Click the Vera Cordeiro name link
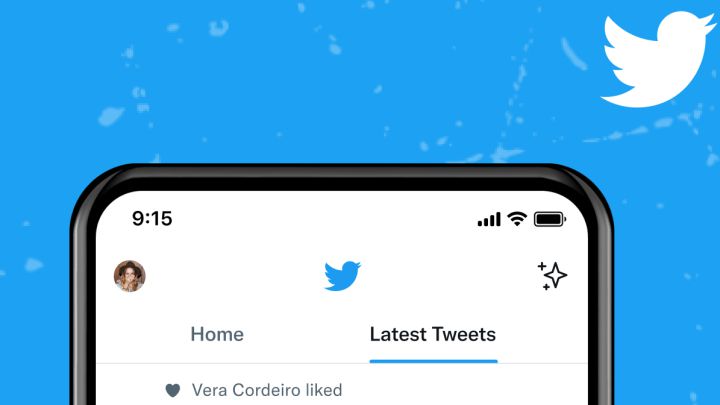Image resolution: width=720 pixels, height=405 pixels. 246,390
